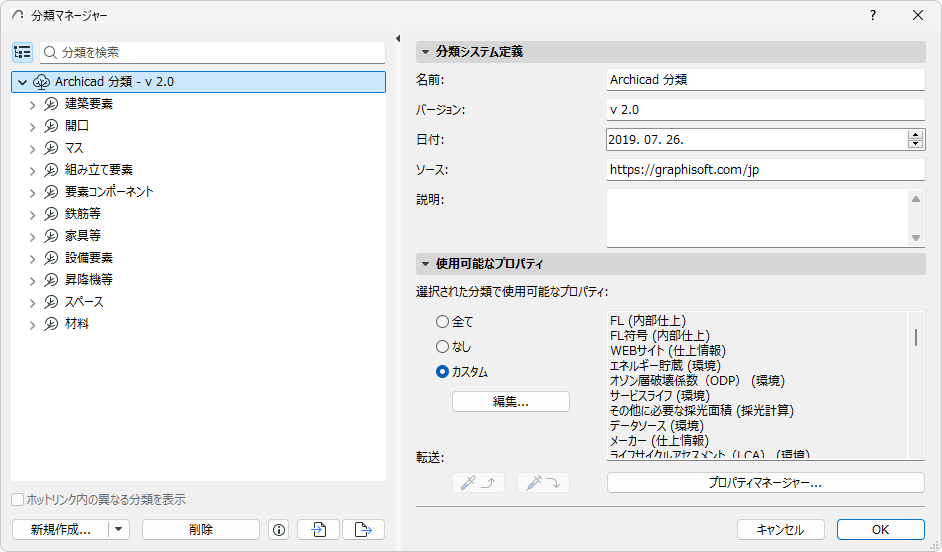Expand the 組み立て要素 tree node
Screen dimensions: 942x552
click(32, 171)
